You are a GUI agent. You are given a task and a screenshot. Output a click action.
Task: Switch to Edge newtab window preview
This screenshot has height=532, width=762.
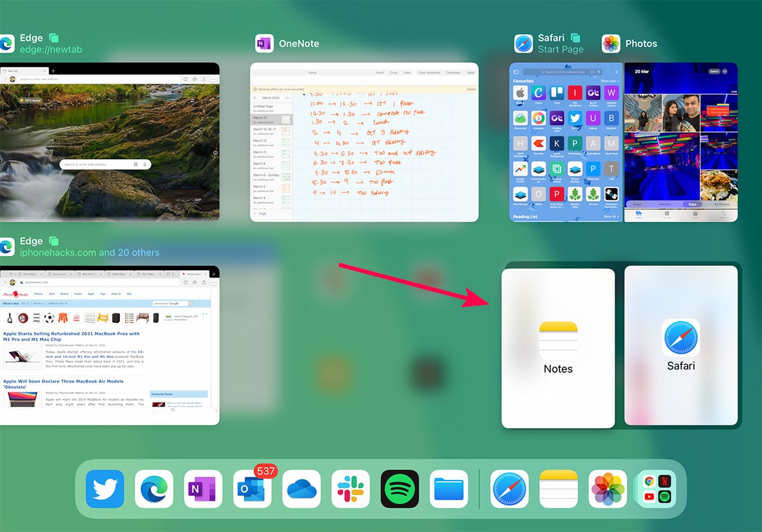point(109,142)
